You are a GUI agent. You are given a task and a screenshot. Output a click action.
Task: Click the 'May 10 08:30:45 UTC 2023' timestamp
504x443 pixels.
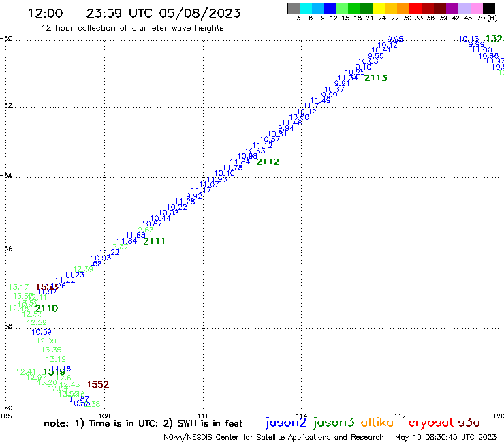446,437
